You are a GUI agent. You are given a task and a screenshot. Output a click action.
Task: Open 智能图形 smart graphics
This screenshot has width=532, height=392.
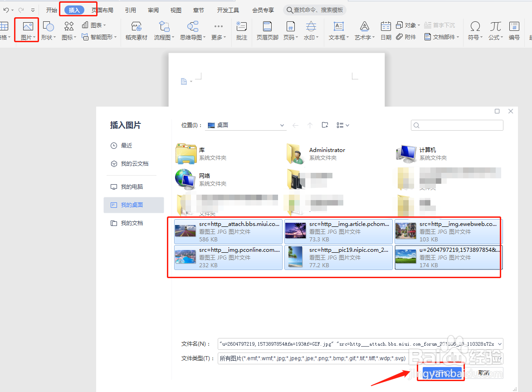99,37
